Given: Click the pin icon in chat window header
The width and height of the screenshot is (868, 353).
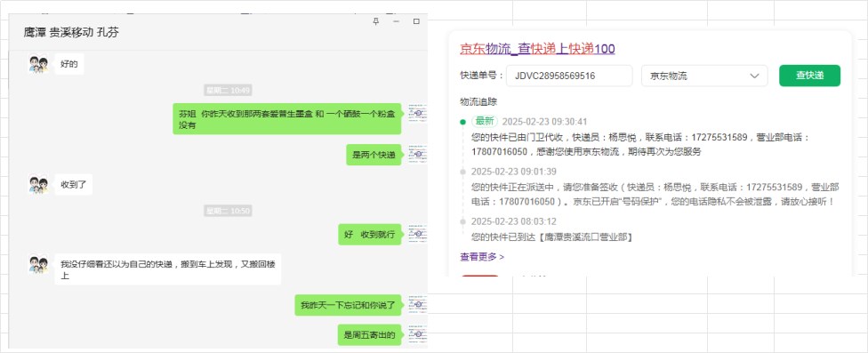Looking at the screenshot, I should (376, 21).
